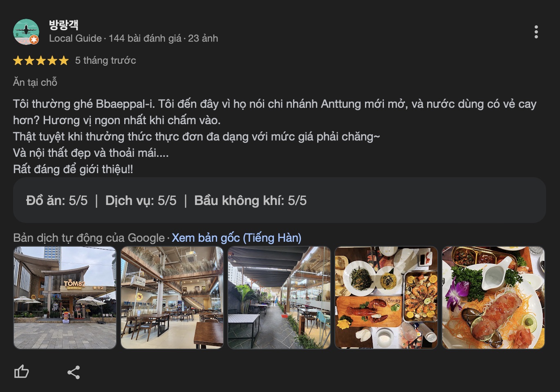The width and height of the screenshot is (560, 392).
Task: Click the Bầu không khí: 5/5 rating
Action: 251,200
